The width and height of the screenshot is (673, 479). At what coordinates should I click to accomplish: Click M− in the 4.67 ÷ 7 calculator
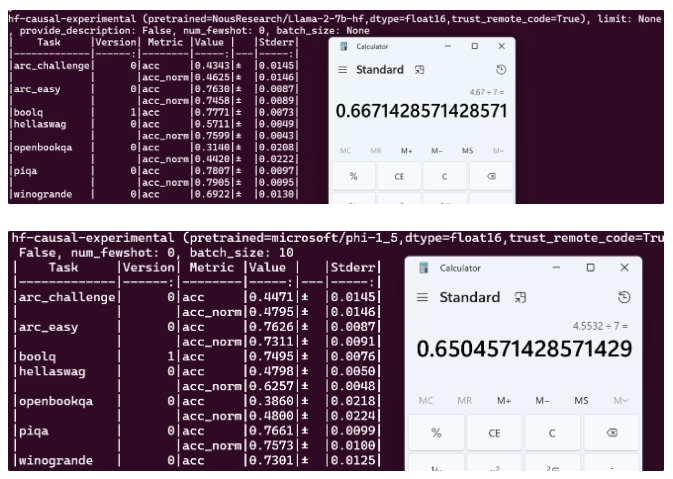pos(437,151)
